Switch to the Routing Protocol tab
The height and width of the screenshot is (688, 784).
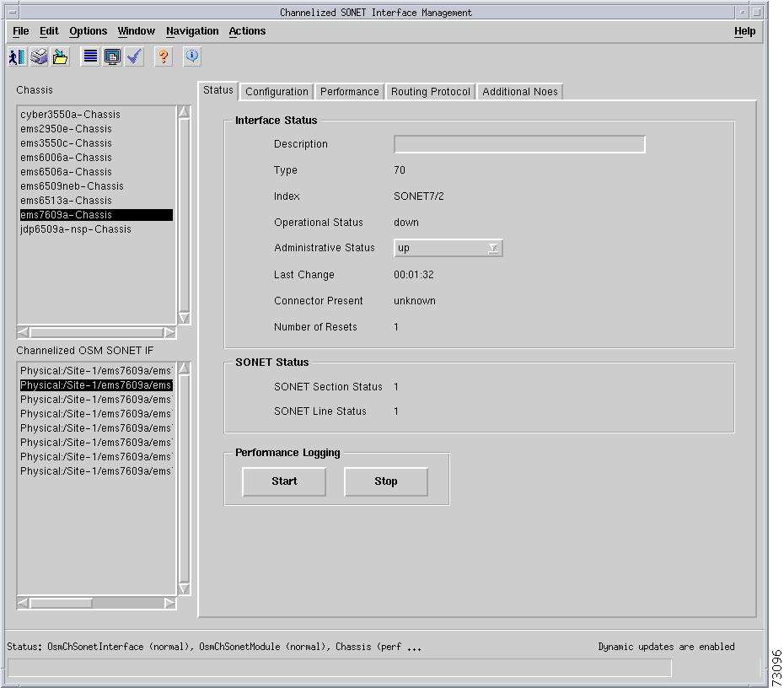tap(431, 92)
